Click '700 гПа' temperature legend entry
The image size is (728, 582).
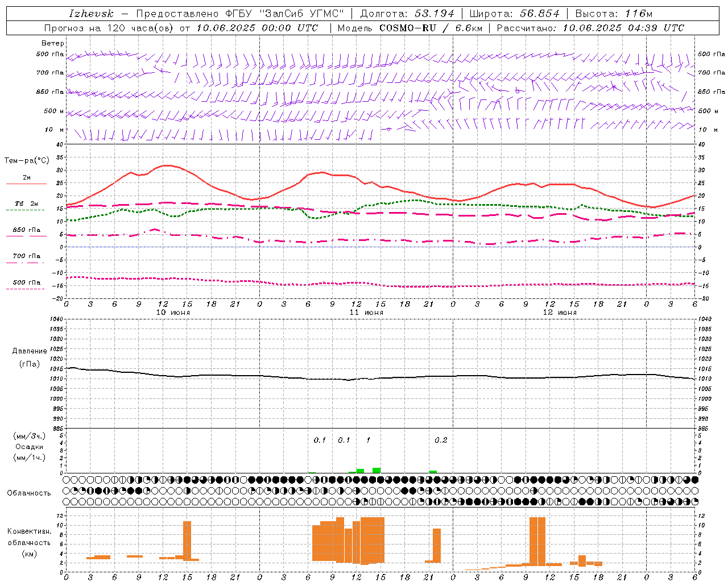tap(26, 256)
